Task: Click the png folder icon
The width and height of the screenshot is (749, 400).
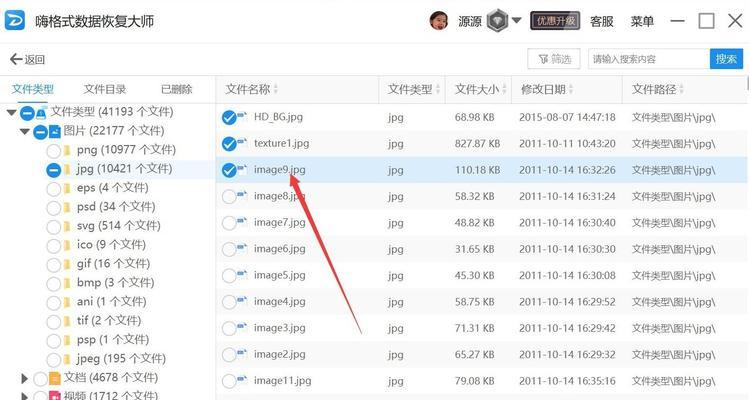Action: click(x=67, y=151)
